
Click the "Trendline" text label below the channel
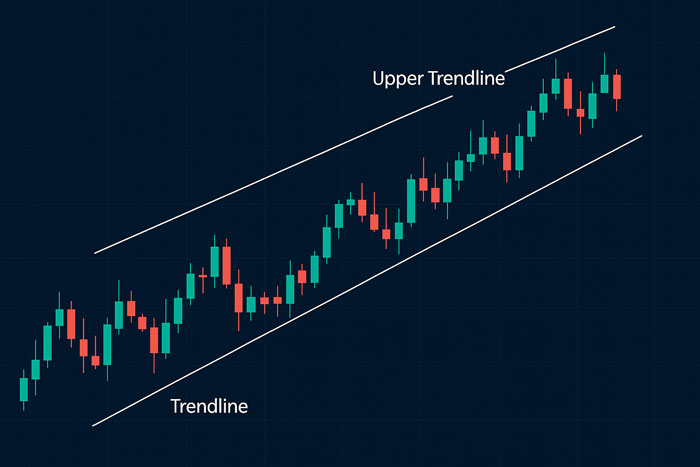pyautogui.click(x=209, y=406)
